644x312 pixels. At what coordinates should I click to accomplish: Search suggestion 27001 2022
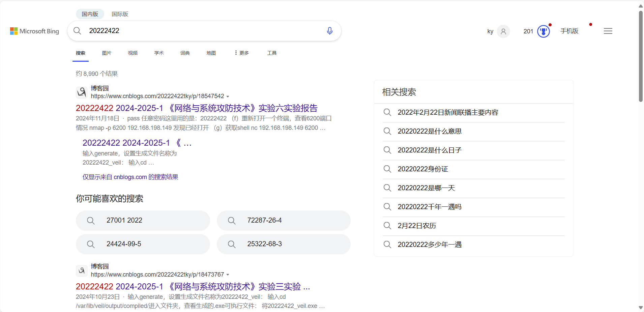(x=143, y=221)
